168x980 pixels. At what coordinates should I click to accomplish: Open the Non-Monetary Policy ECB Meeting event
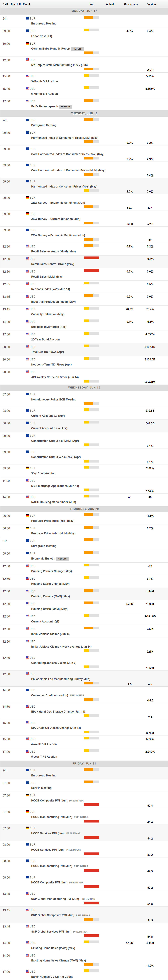(x=54, y=399)
